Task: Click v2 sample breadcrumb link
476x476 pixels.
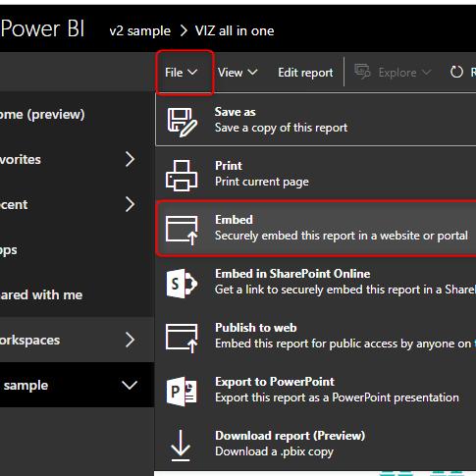Action: tap(140, 30)
